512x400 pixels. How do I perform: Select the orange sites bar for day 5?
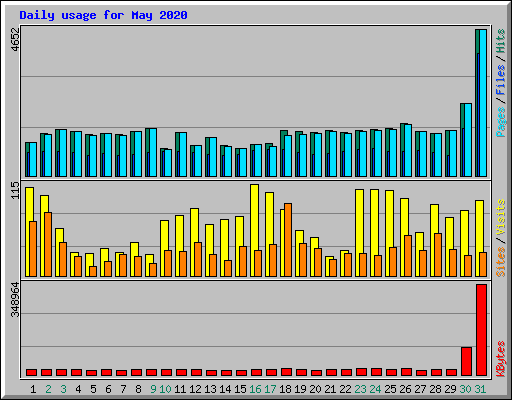93,271
